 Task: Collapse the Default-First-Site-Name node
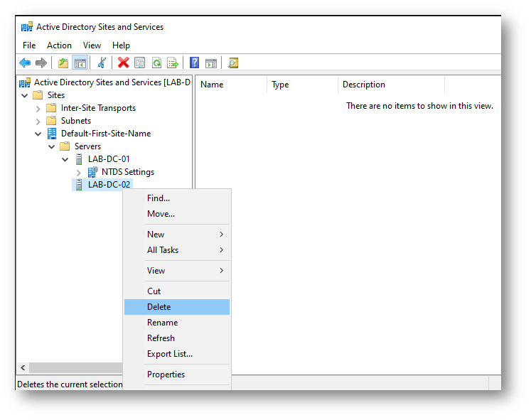[38, 134]
